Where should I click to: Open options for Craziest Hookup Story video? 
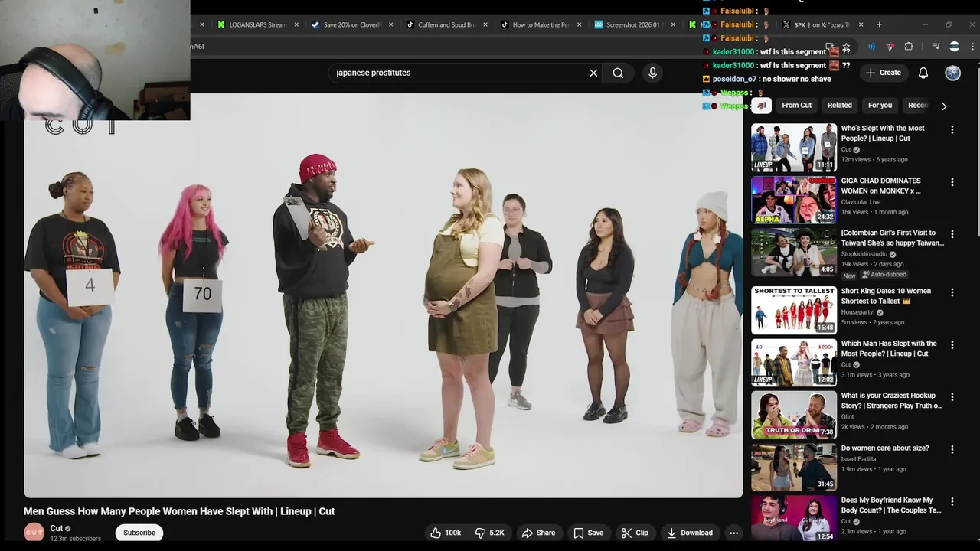(x=952, y=397)
